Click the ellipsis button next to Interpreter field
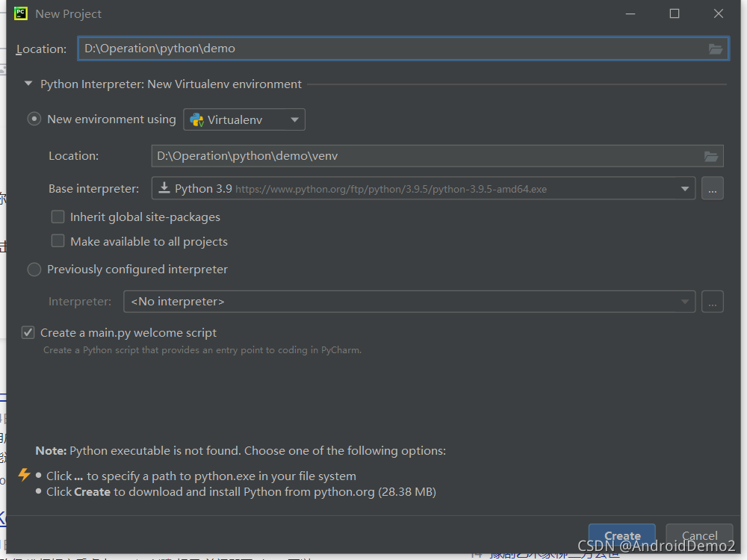Screen dimensions: 747x560 click(712, 302)
